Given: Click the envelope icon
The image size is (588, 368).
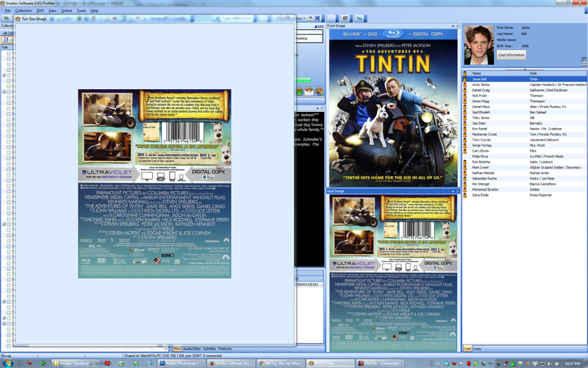Looking at the screenshot, I should tap(309, 91).
